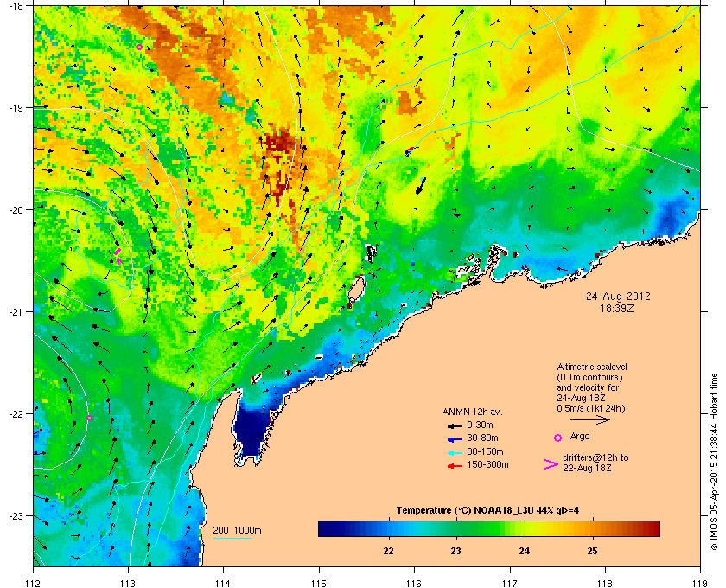This screenshot has width=726, height=588.
Task: Click the colorbar tick label 24
Action: (524, 551)
